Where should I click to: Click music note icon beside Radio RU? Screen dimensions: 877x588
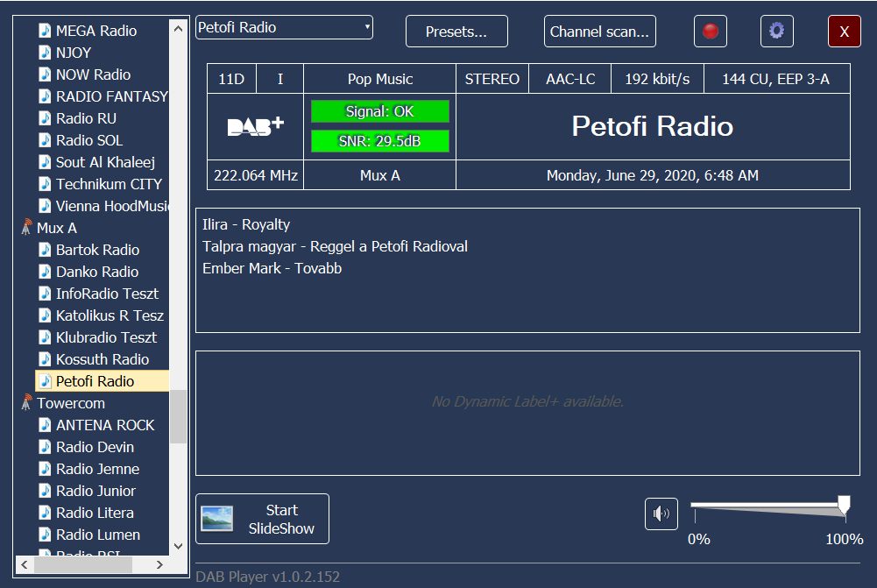[45, 118]
